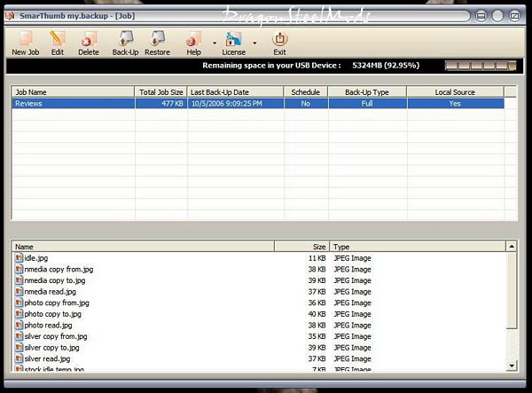The height and width of the screenshot is (393, 532).
Task: Click the file icon beside silver read.jpg
Action: click(x=19, y=358)
